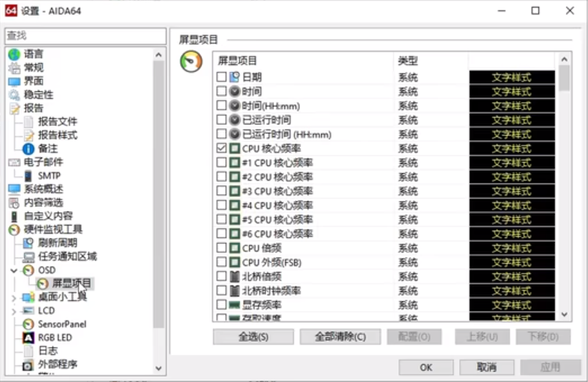Image resolution: width=588 pixels, height=382 pixels.
Task: Open the 硬件监视工具 gauge icon
Action: 14,229
